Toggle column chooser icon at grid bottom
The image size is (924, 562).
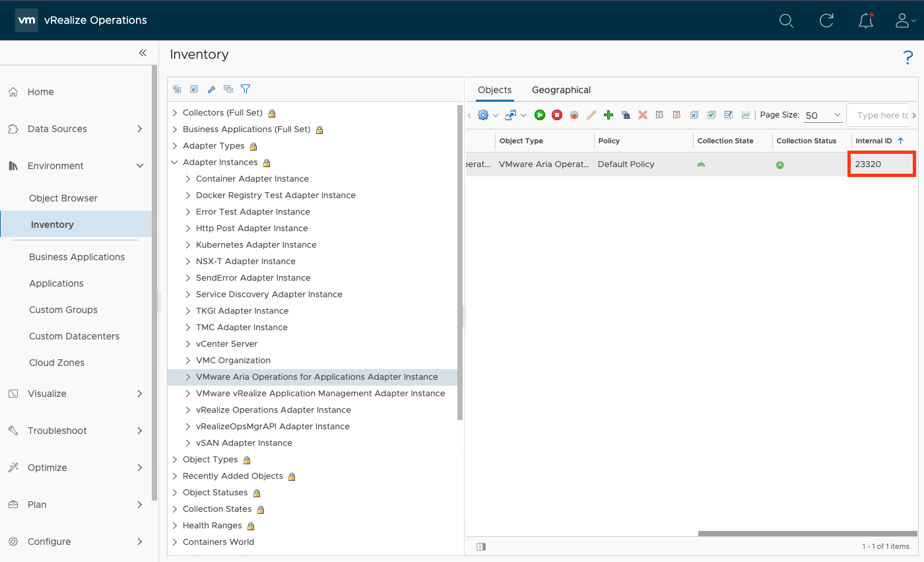click(x=481, y=546)
